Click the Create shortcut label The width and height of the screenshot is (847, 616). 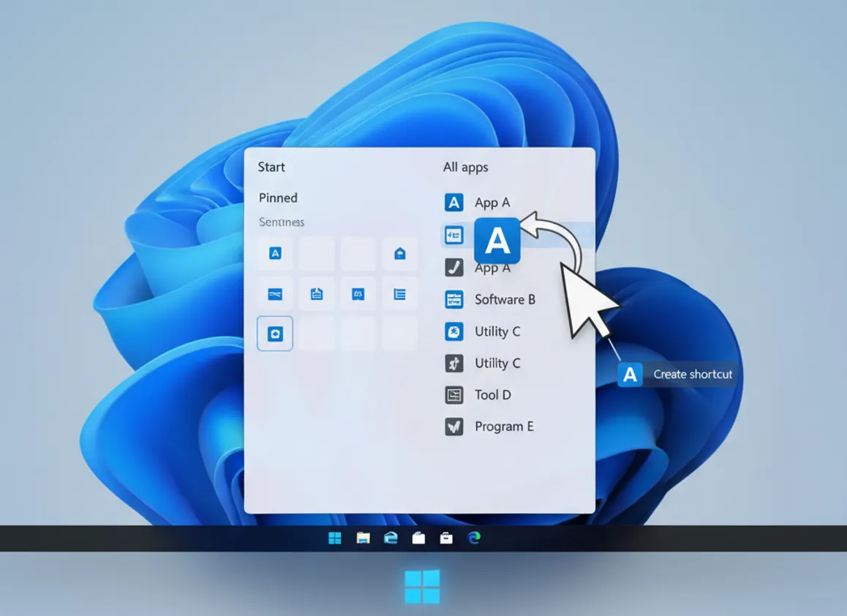click(692, 374)
